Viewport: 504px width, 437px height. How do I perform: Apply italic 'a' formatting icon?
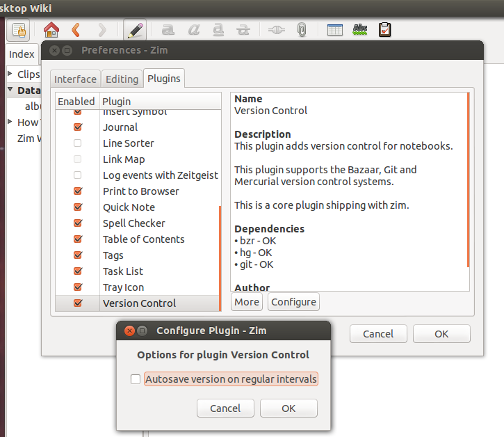[193, 30]
